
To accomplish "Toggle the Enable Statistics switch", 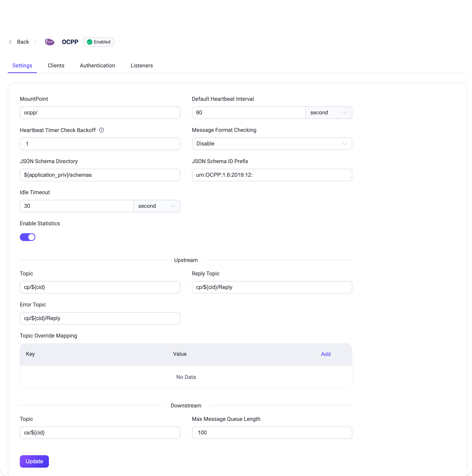I will pyautogui.click(x=28, y=237).
